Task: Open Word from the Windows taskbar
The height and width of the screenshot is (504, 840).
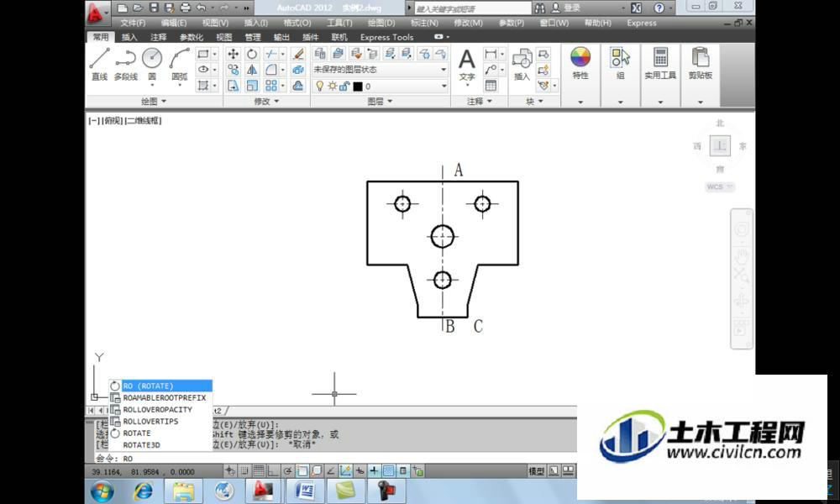Action: 306,491
